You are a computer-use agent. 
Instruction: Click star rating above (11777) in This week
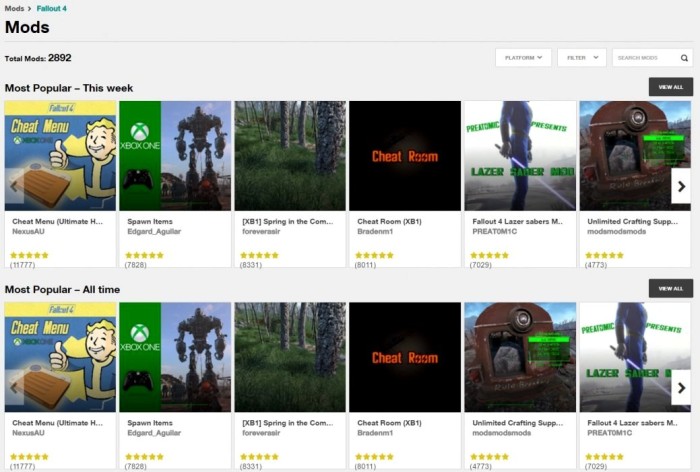pyautogui.click(x=29, y=255)
